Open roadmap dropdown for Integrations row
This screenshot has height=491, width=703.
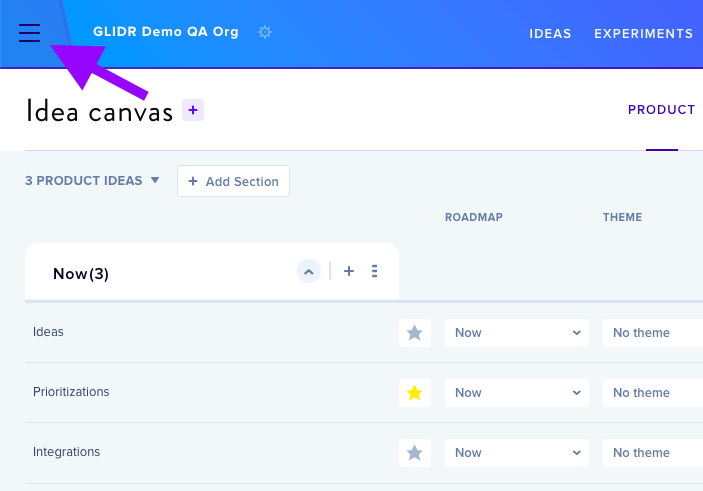[x=516, y=453]
